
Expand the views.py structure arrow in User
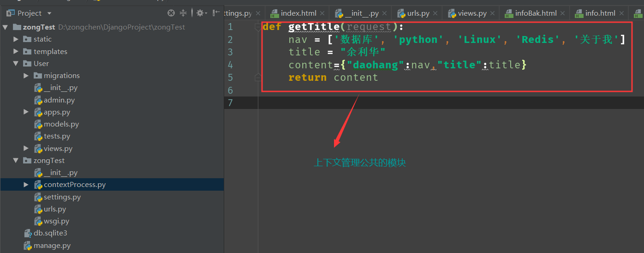tap(26, 148)
